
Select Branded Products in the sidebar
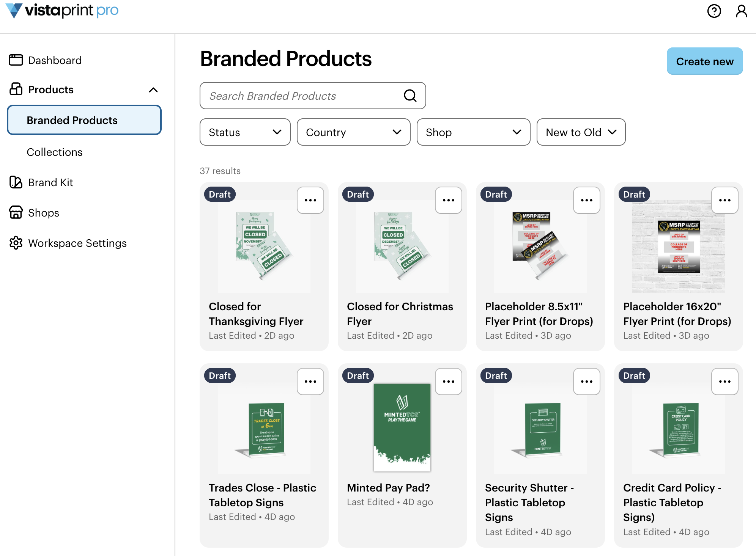(x=84, y=120)
